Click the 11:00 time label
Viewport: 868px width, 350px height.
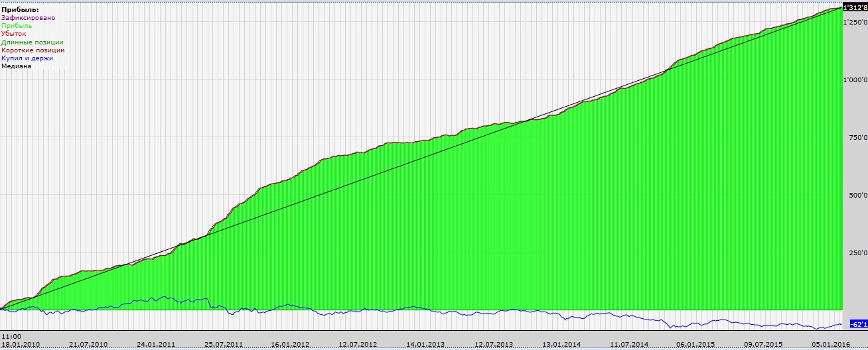click(x=11, y=337)
